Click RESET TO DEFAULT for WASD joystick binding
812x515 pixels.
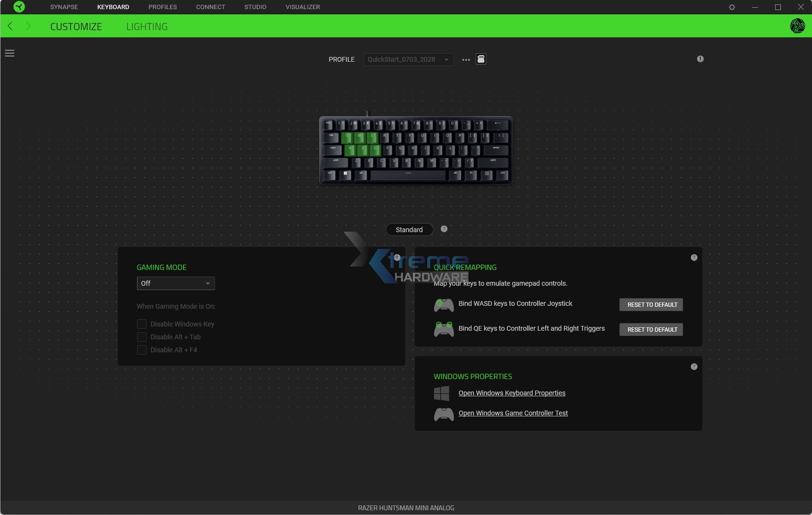point(651,304)
